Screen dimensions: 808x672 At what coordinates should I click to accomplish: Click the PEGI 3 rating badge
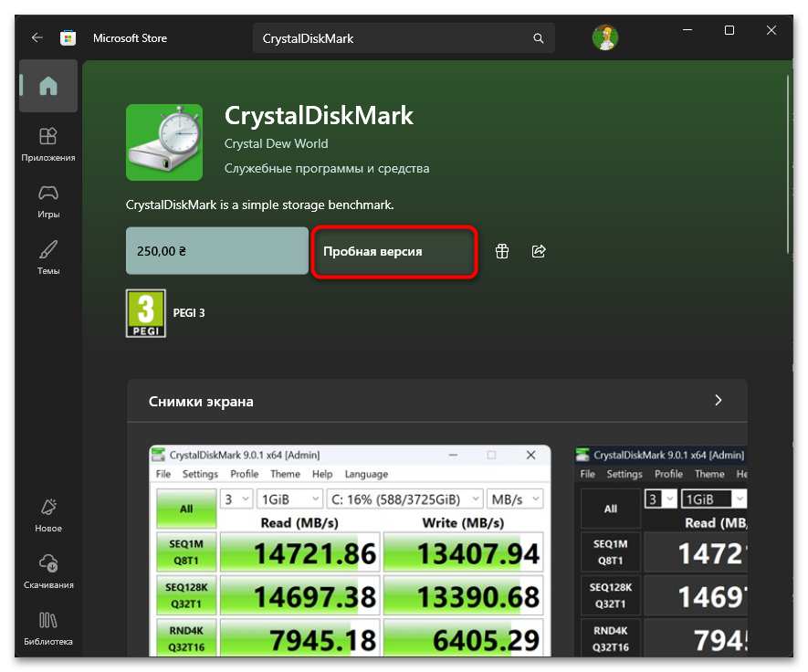point(146,313)
